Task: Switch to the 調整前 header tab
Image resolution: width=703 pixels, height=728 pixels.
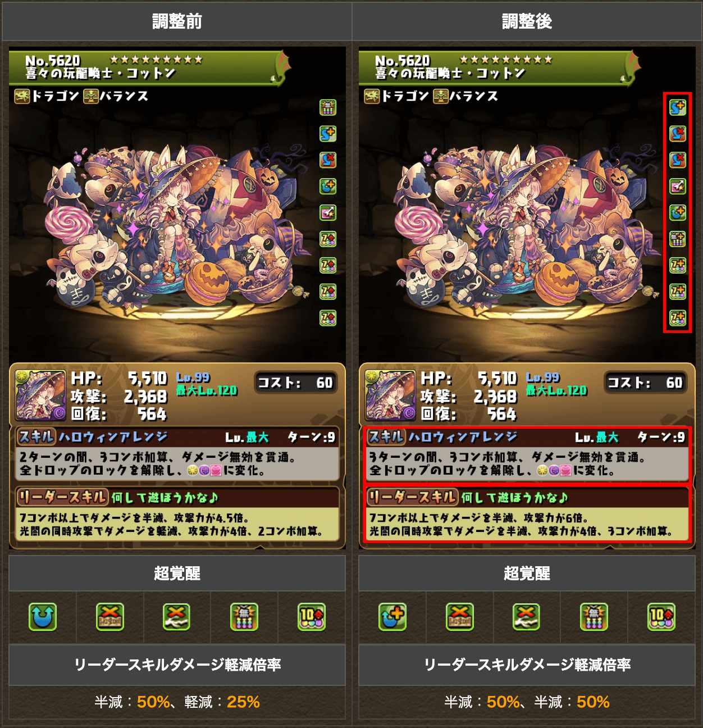Action: [x=177, y=21]
